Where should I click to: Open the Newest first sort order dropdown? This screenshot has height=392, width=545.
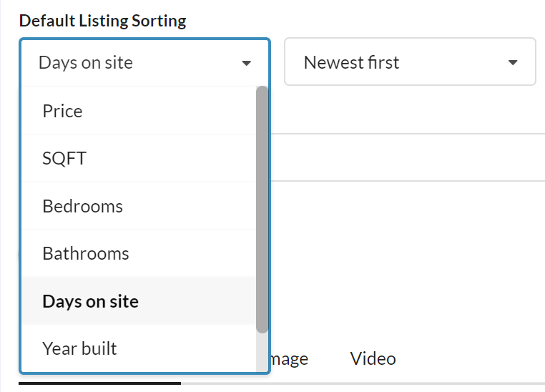coord(410,62)
